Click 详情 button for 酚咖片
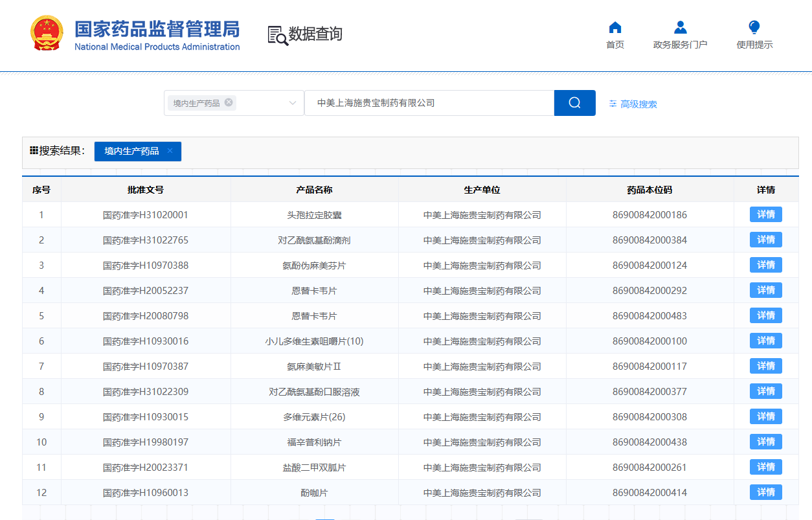 pyautogui.click(x=765, y=492)
